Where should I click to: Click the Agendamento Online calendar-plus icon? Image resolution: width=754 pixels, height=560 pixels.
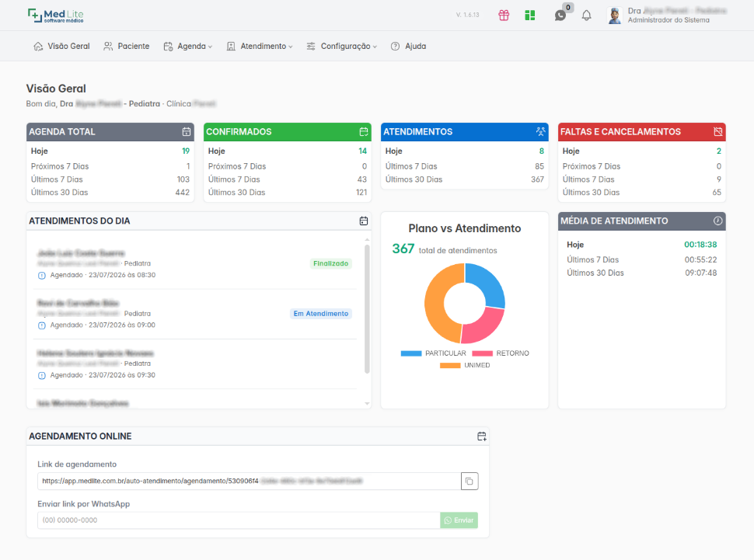click(x=481, y=436)
